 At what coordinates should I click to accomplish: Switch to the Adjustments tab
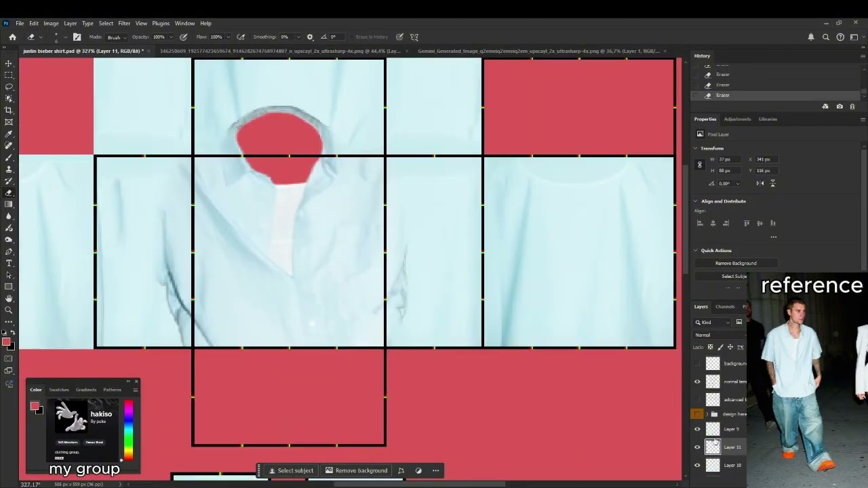point(737,119)
